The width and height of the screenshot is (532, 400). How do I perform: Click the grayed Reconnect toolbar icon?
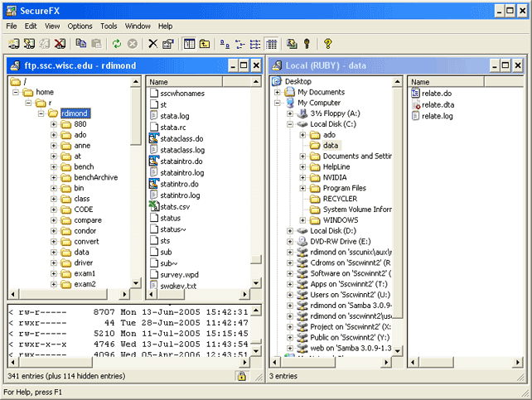click(x=45, y=44)
